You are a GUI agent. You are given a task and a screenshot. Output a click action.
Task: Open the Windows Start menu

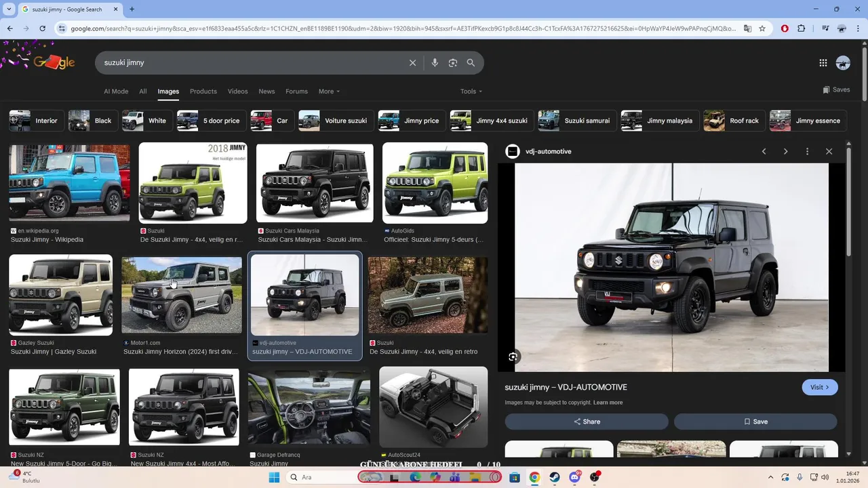tap(274, 477)
